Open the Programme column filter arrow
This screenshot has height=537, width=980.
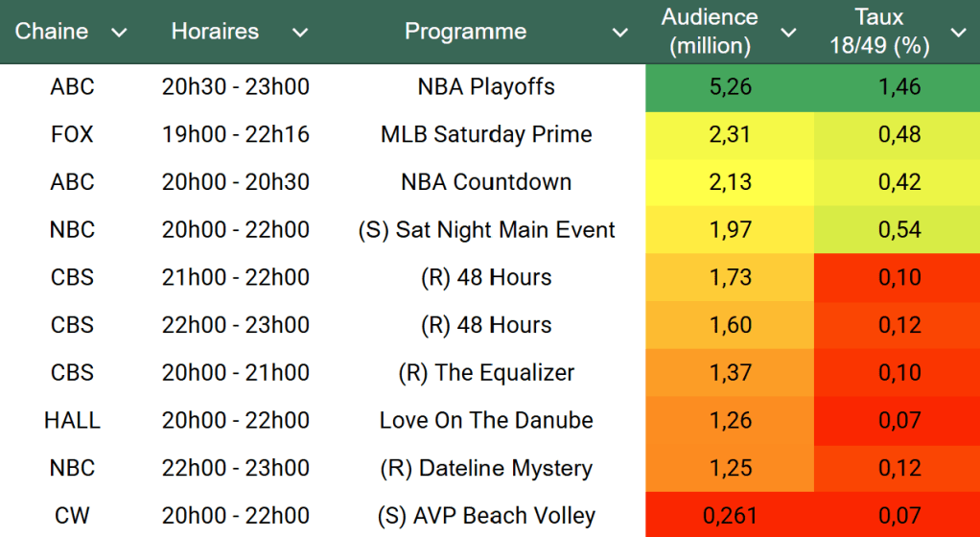click(620, 33)
